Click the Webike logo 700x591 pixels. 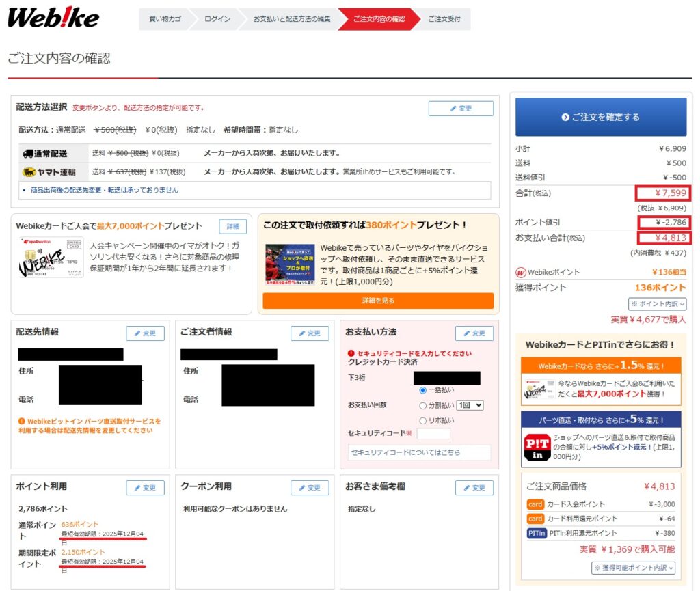click(x=53, y=18)
